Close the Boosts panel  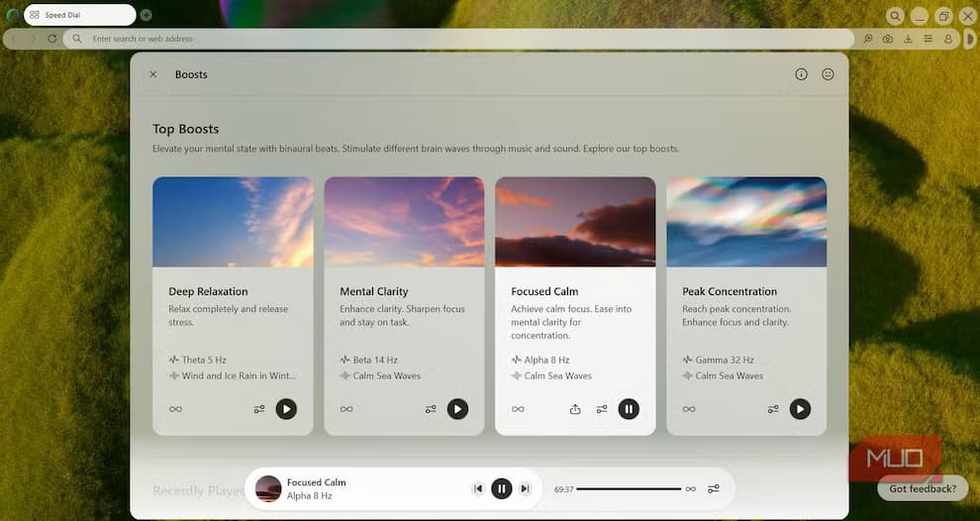tap(153, 74)
